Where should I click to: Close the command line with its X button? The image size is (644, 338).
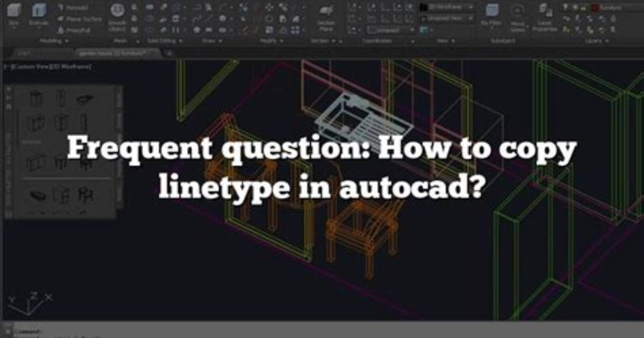(8, 330)
